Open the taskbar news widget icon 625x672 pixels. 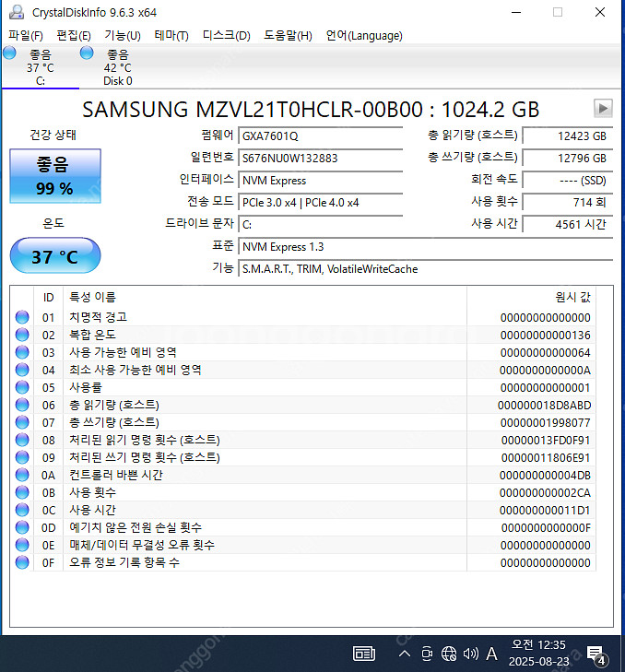point(364,654)
